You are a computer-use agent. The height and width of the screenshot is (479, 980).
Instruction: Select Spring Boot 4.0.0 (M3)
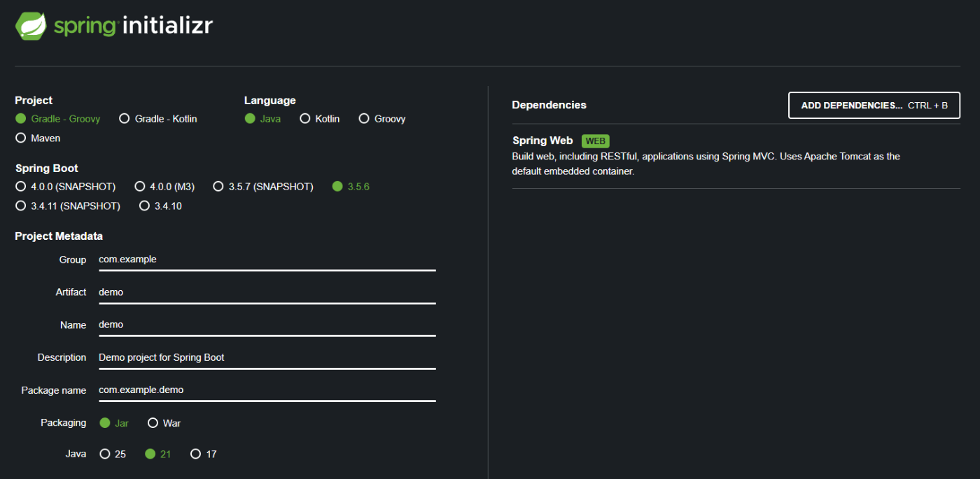pyautogui.click(x=164, y=187)
